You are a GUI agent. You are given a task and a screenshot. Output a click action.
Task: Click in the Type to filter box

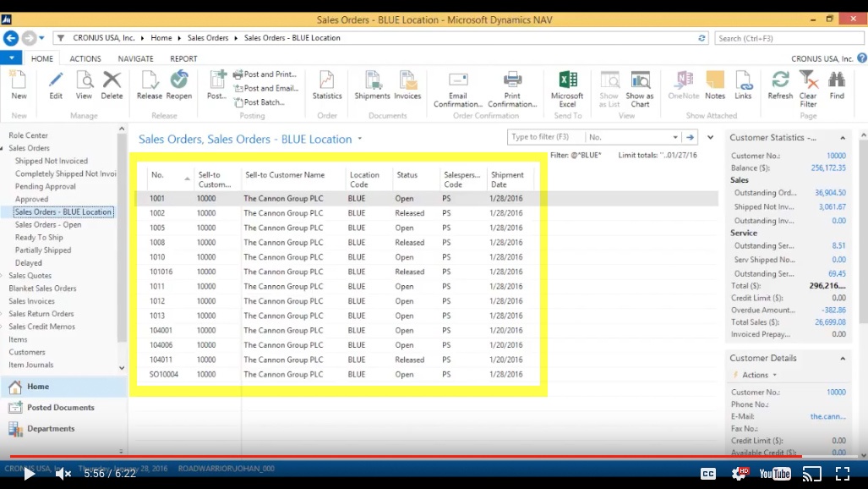(545, 137)
